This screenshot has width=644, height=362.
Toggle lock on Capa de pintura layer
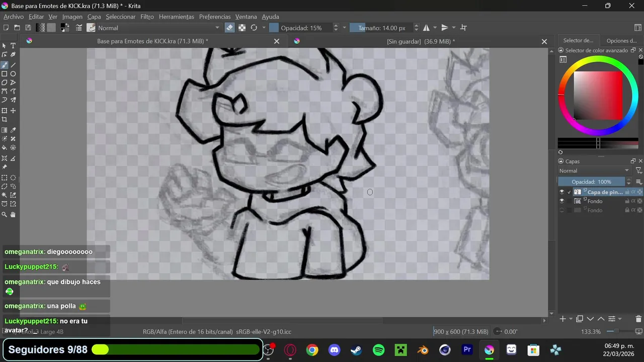tap(627, 192)
